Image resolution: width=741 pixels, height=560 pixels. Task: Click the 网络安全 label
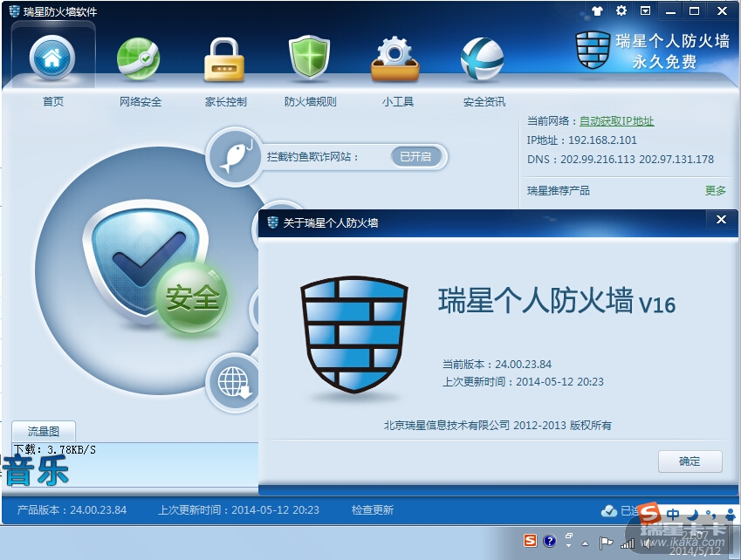click(141, 101)
